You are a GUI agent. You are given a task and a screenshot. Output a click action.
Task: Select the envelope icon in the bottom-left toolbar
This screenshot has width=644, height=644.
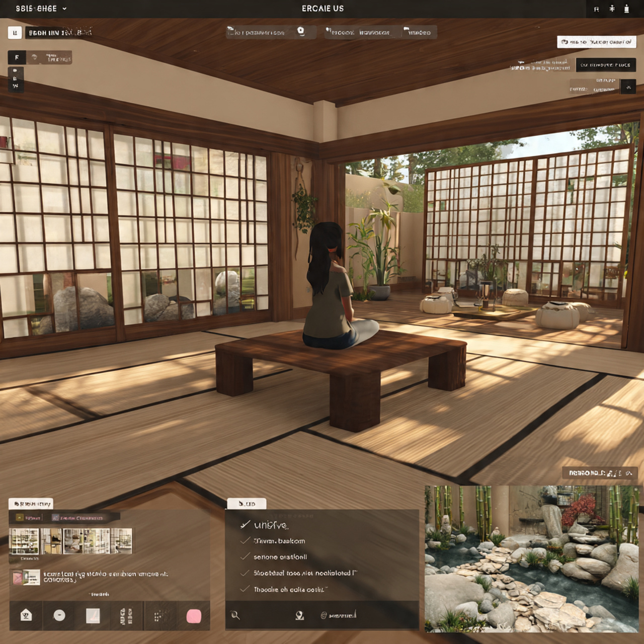[x=26, y=616]
